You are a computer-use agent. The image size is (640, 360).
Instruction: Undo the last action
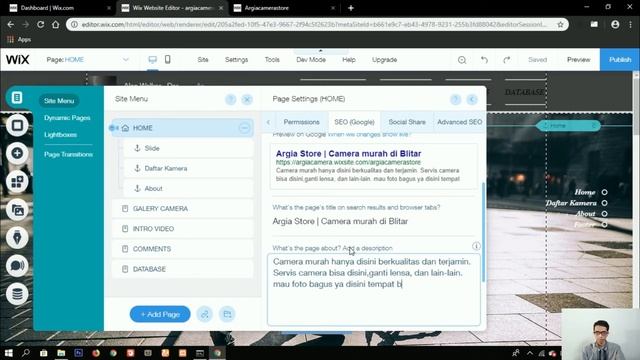point(484,60)
